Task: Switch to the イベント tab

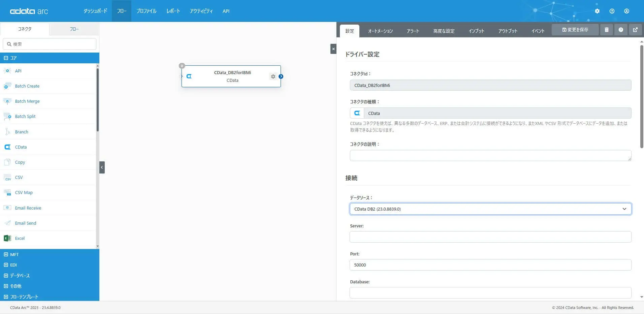Action: tap(538, 31)
